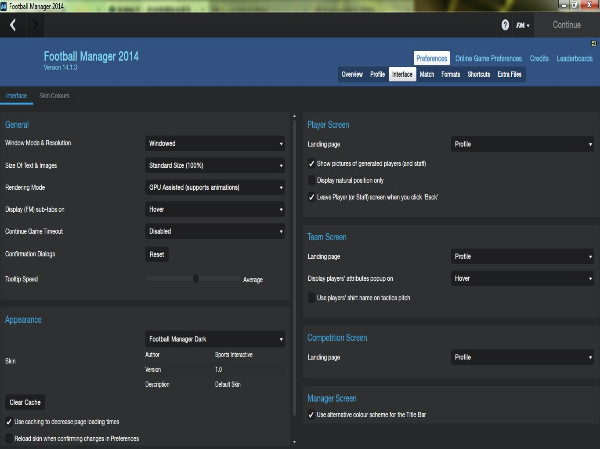Image resolution: width=600 pixels, height=449 pixels.
Task: Open the help question mark icon
Action: click(505, 25)
